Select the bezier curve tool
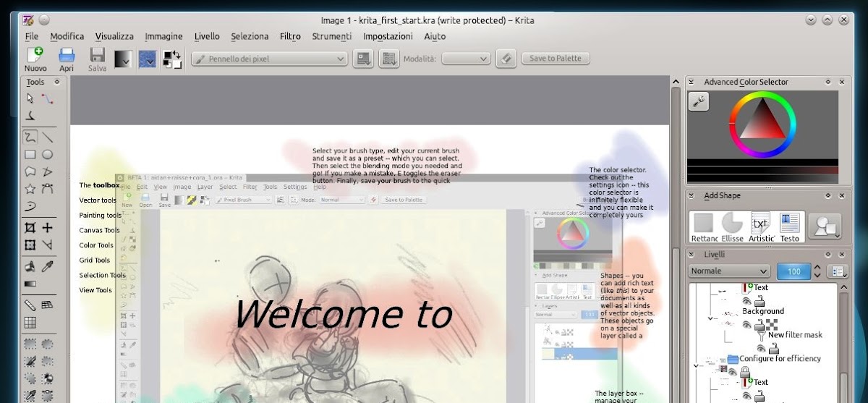 (47, 189)
